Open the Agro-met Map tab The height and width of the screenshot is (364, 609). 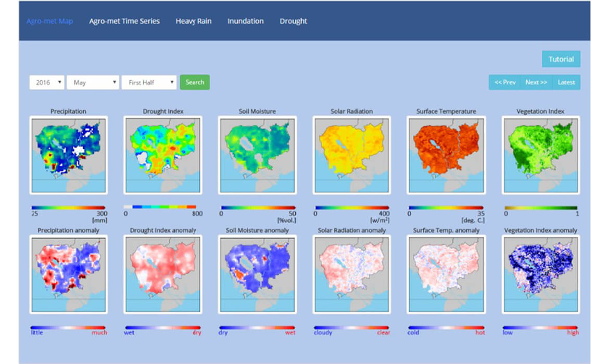[49, 21]
